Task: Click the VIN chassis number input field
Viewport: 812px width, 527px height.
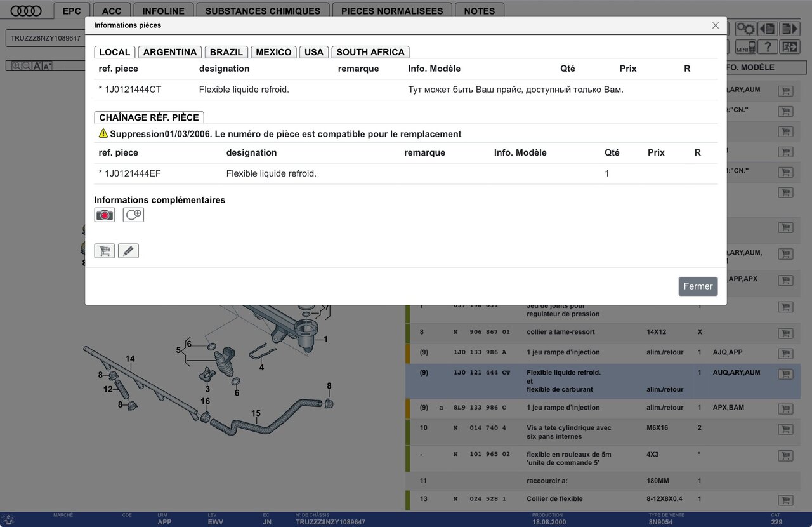Action: (x=46, y=38)
